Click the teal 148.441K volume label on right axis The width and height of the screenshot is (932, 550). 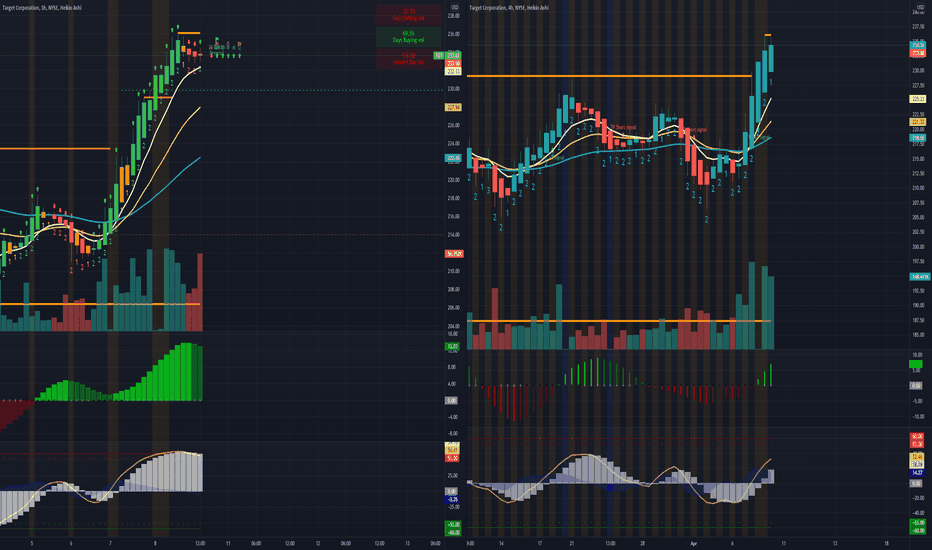tap(920, 276)
